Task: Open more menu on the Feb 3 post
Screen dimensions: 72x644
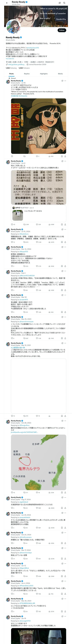Action: click(65, 271)
